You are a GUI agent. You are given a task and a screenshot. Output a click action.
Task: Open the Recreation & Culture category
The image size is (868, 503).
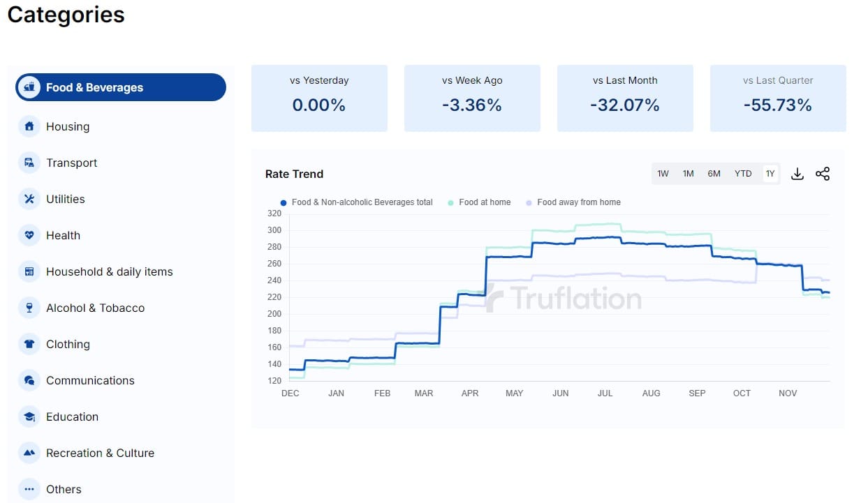100,453
